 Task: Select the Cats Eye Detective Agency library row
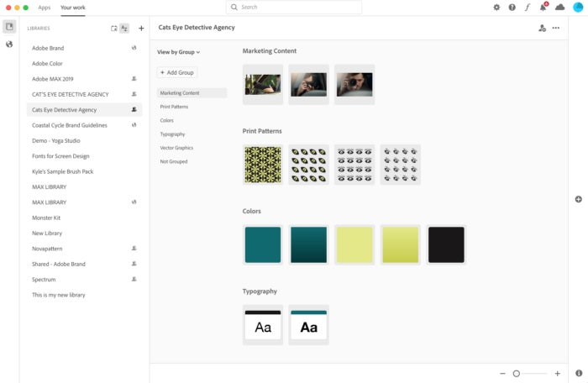(84, 109)
